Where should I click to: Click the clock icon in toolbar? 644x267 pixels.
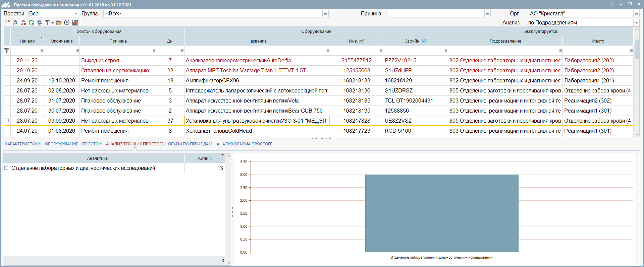point(67,23)
